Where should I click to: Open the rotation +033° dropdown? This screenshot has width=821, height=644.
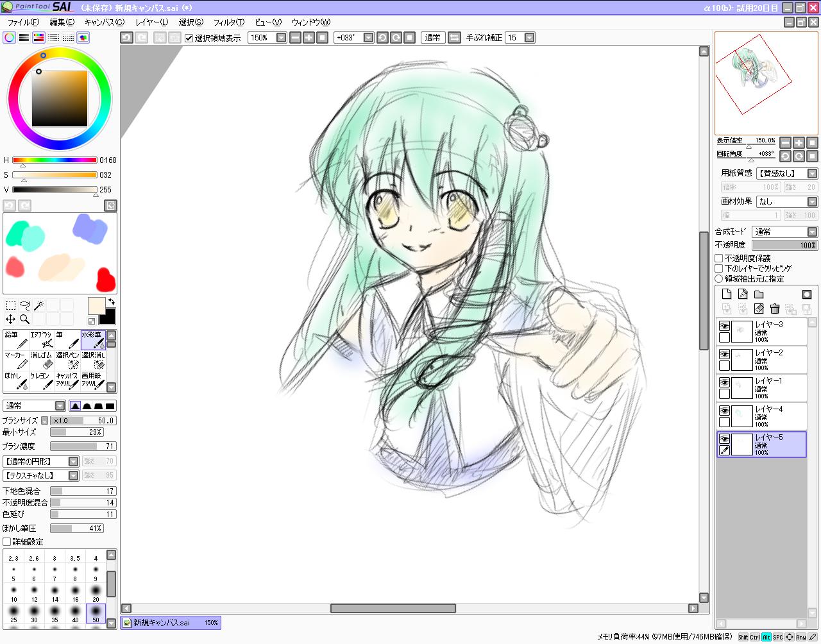[368, 38]
